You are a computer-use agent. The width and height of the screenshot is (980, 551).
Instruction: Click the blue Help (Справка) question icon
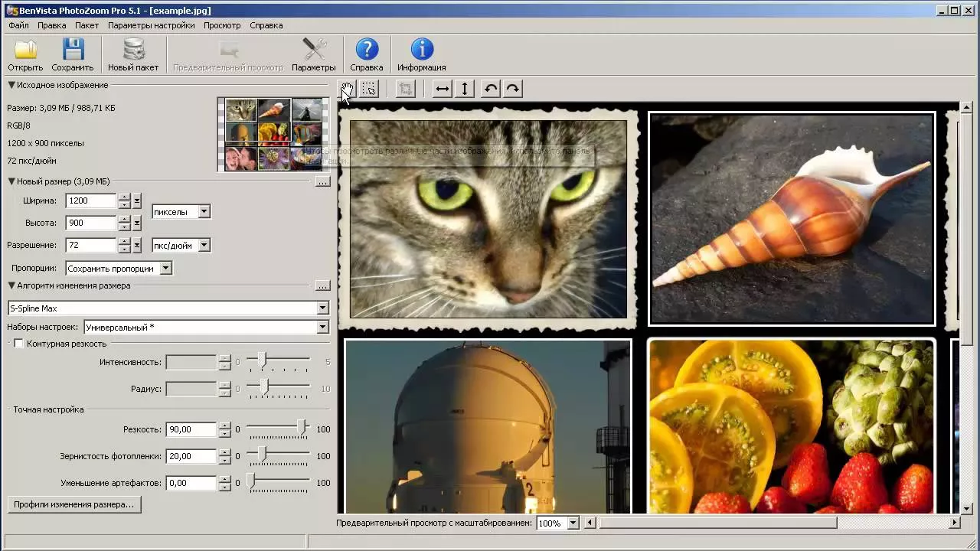point(367,51)
